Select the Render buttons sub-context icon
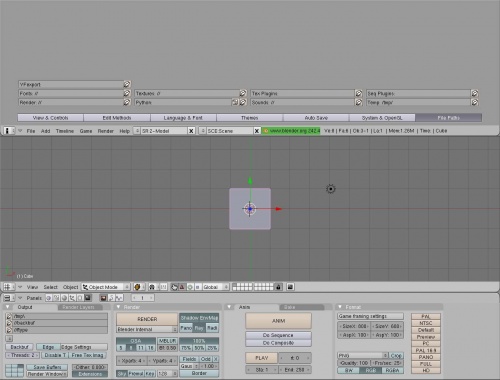500x380 pixels. (103, 298)
